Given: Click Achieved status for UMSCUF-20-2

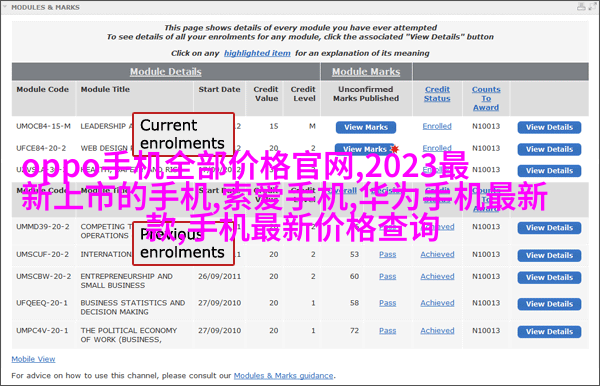Looking at the screenshot, I should tap(437, 254).
